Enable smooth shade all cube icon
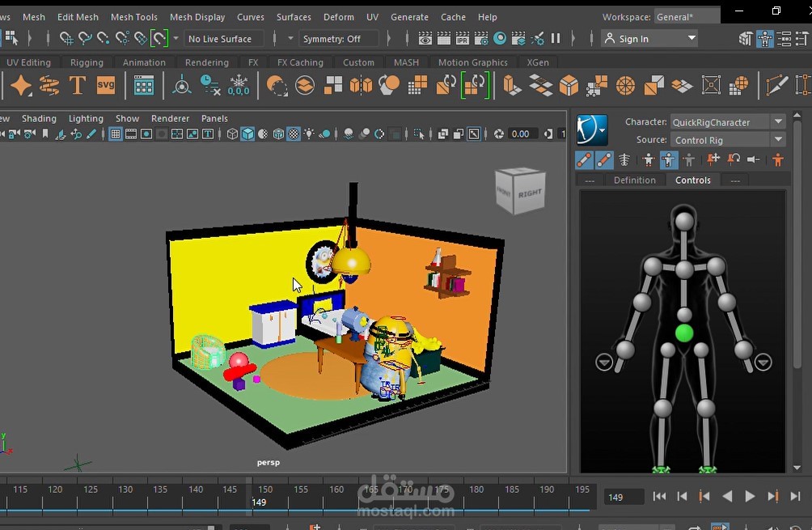 point(247,134)
